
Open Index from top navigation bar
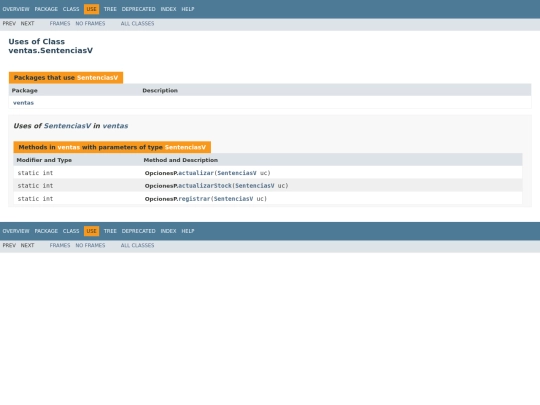[x=168, y=9]
